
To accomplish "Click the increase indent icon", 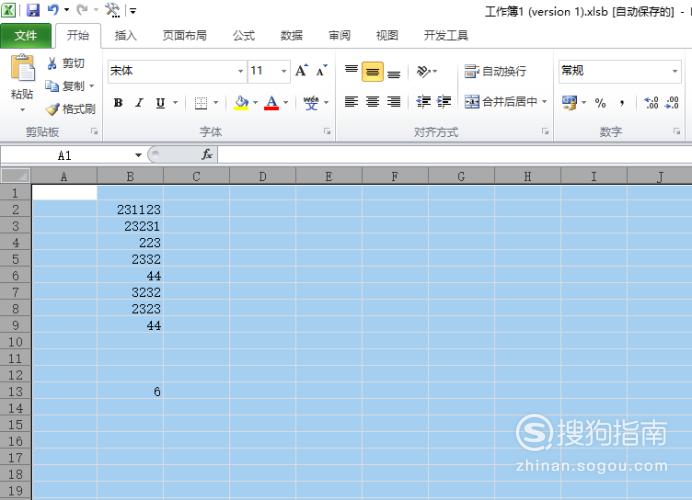I will pyautogui.click(x=444, y=102).
